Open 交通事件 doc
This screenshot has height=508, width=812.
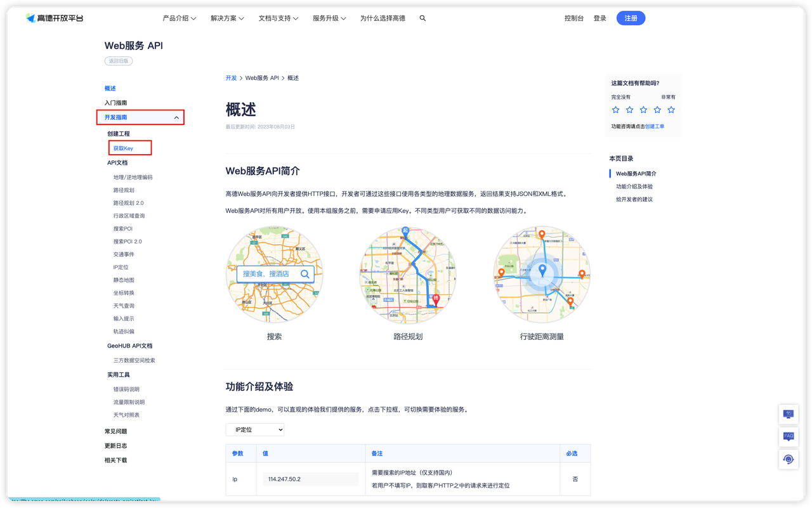(x=124, y=254)
